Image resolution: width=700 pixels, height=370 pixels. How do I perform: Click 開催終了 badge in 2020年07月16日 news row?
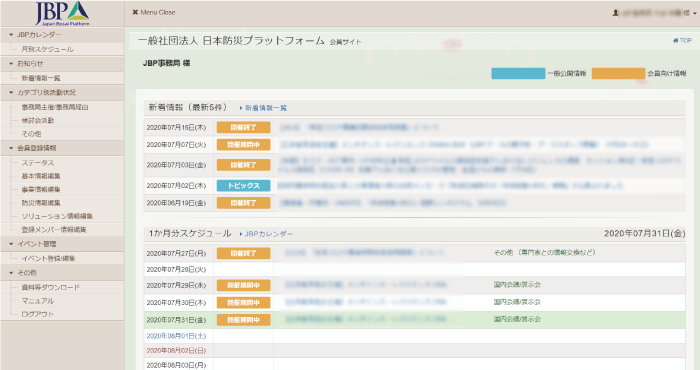pyautogui.click(x=243, y=128)
